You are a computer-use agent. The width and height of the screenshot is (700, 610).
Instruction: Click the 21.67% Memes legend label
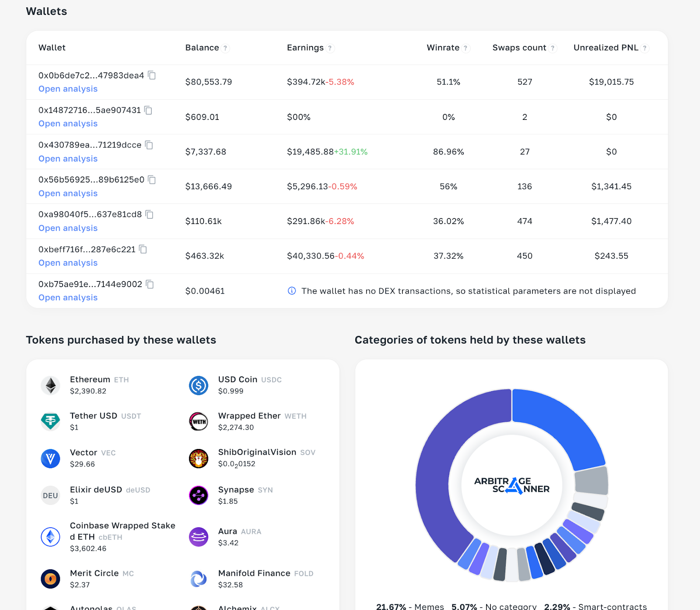[x=410, y=606]
